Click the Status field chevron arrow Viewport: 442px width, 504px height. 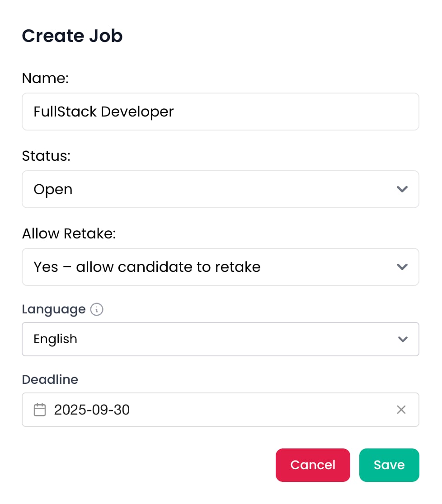click(402, 189)
